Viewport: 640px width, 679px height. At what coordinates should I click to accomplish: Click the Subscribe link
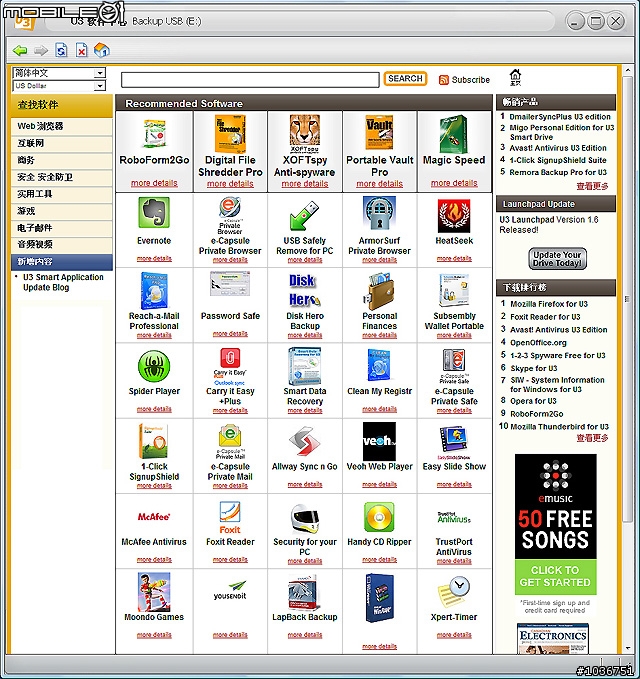[x=471, y=80]
